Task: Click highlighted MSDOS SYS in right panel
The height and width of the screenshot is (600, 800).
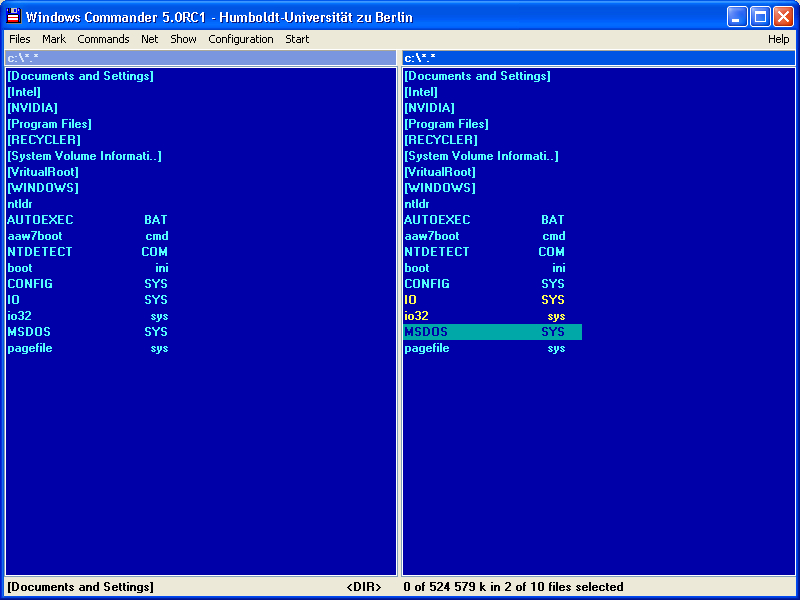Action: click(492, 332)
